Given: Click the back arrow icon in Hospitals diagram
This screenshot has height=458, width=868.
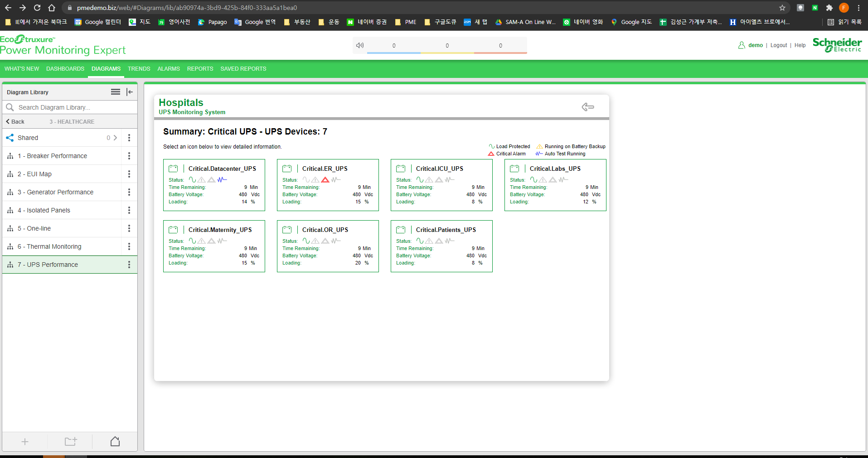Looking at the screenshot, I should coord(588,107).
